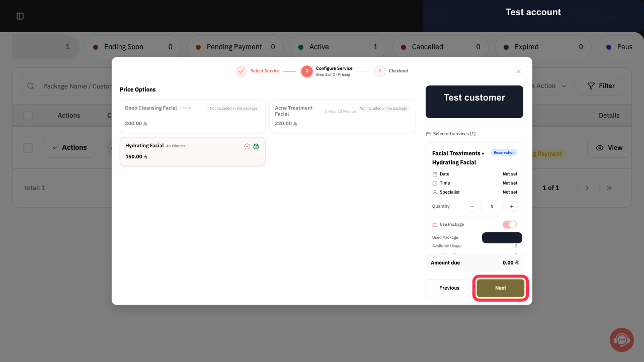Check the first row checkbox
The width and height of the screenshot is (644, 362).
28,148
